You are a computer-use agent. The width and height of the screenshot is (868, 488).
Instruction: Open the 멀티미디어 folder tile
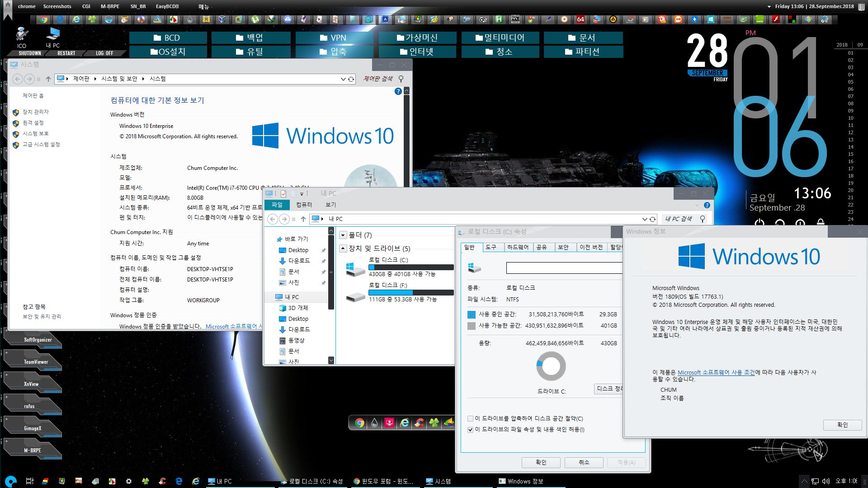click(x=500, y=38)
